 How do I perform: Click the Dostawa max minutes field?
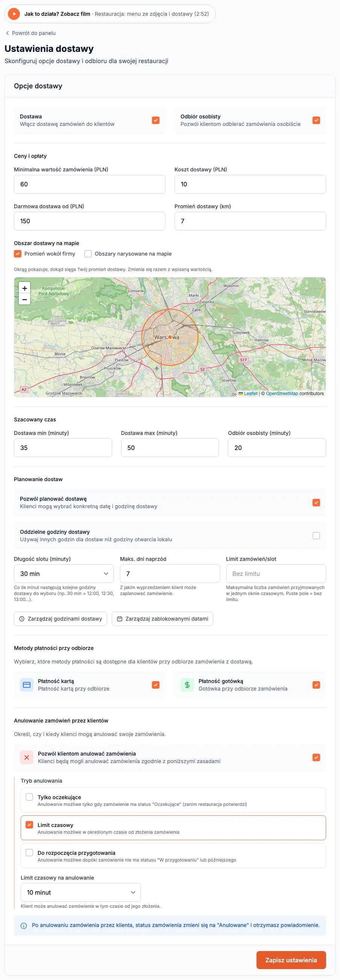(x=170, y=448)
